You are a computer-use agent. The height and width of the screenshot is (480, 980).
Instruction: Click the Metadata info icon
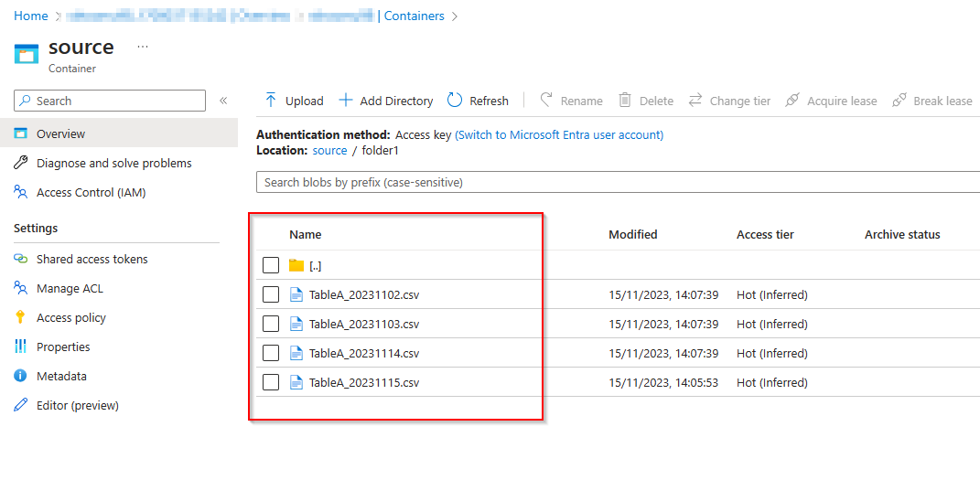pos(21,376)
